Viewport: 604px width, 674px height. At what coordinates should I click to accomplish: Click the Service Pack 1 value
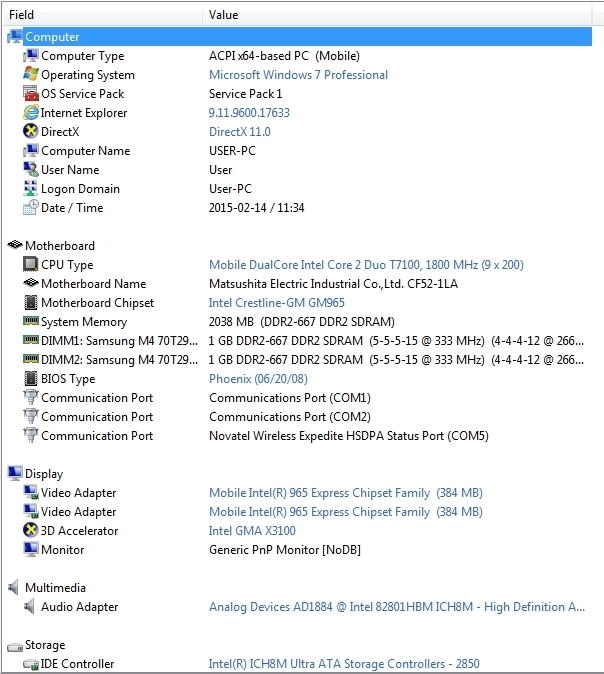coord(245,94)
